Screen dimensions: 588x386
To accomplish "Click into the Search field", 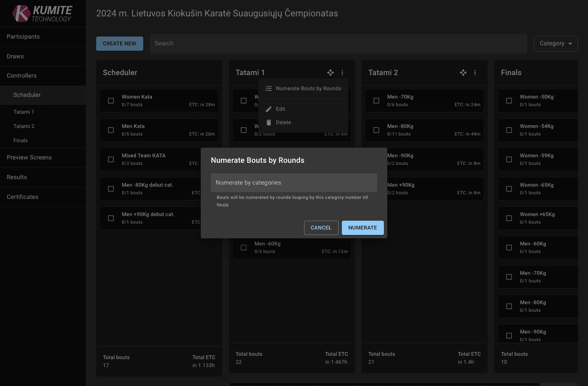I will 338,44.
